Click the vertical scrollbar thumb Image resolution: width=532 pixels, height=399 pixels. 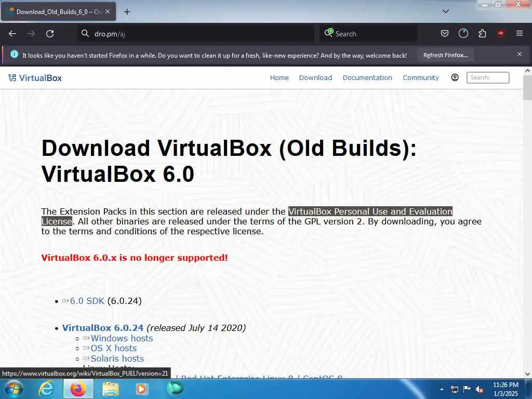point(527,87)
